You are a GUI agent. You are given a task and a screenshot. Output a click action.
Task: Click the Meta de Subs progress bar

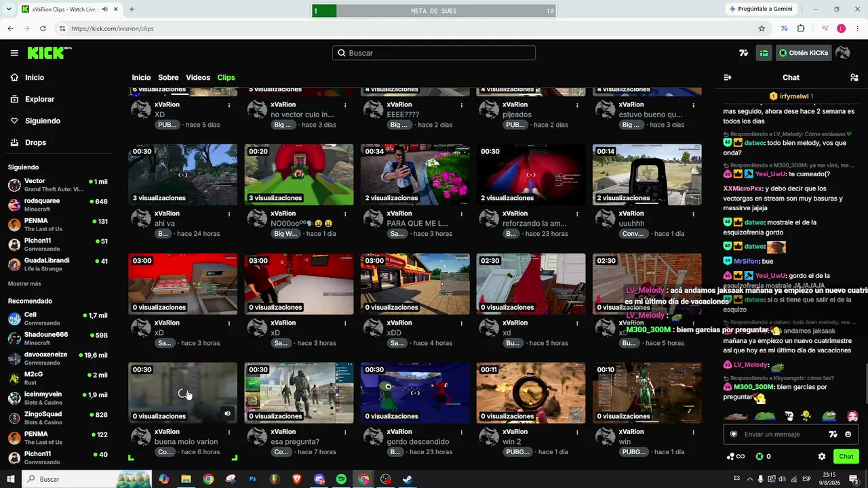434,11
